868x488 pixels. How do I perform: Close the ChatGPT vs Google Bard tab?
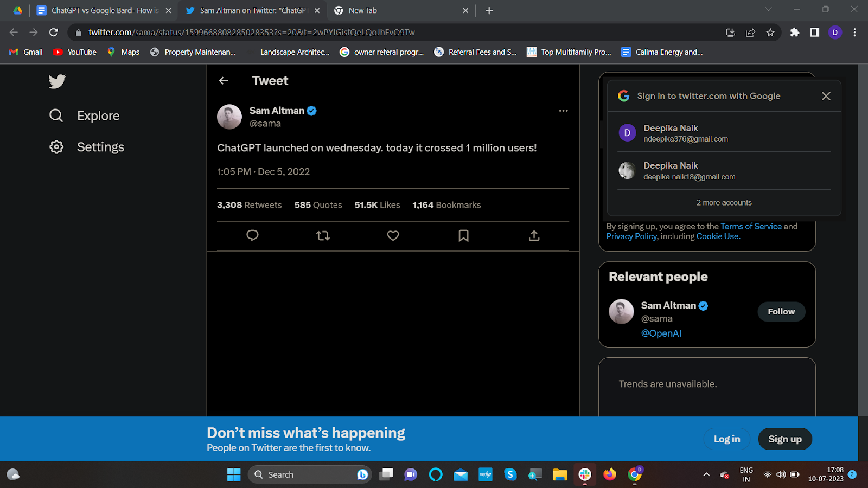[x=168, y=10]
